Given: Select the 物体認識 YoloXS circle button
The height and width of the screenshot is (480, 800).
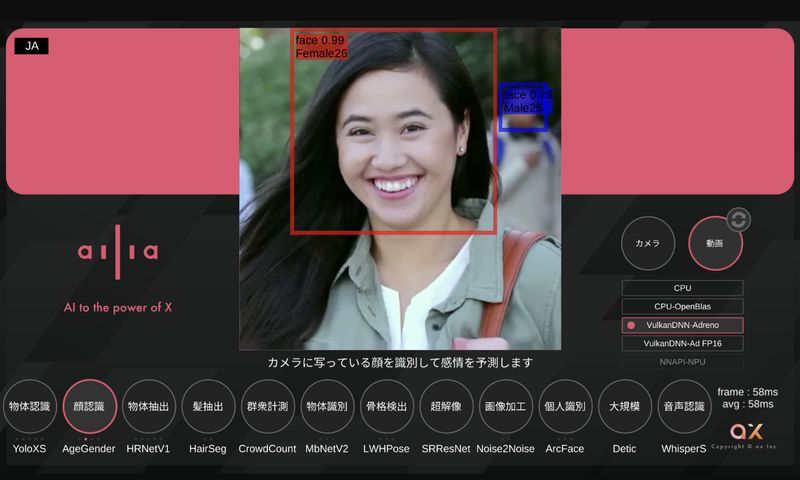Looking at the screenshot, I should tap(29, 407).
